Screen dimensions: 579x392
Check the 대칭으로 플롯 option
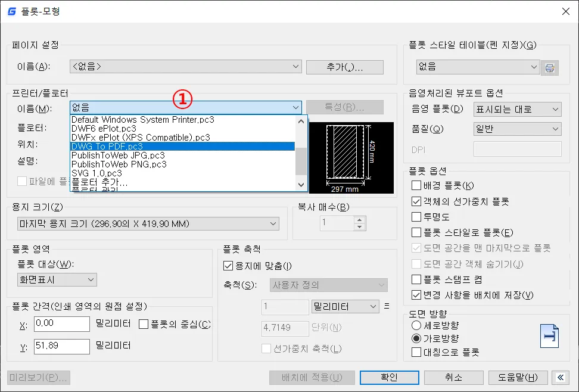pos(416,352)
